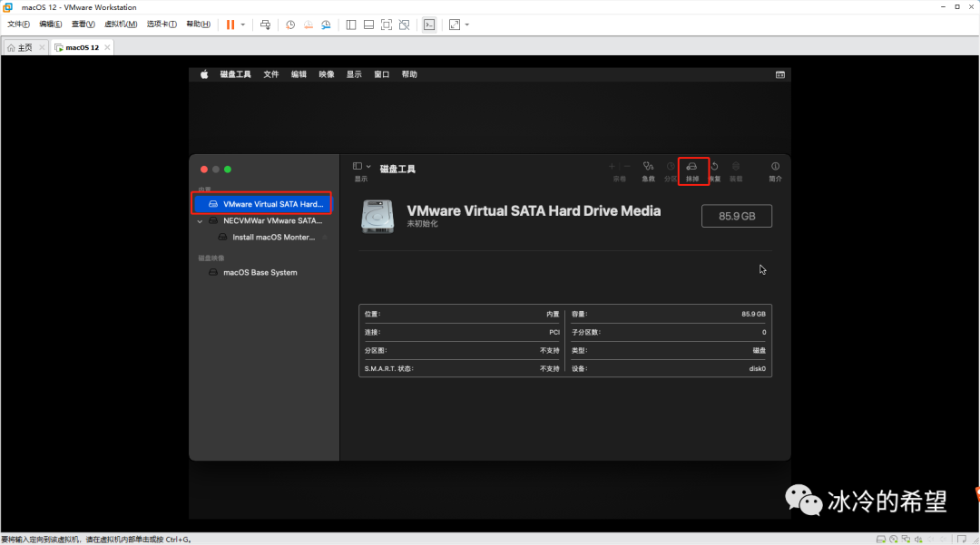Click the CD/DVD status icon in VMware status bar

pyautogui.click(x=893, y=540)
